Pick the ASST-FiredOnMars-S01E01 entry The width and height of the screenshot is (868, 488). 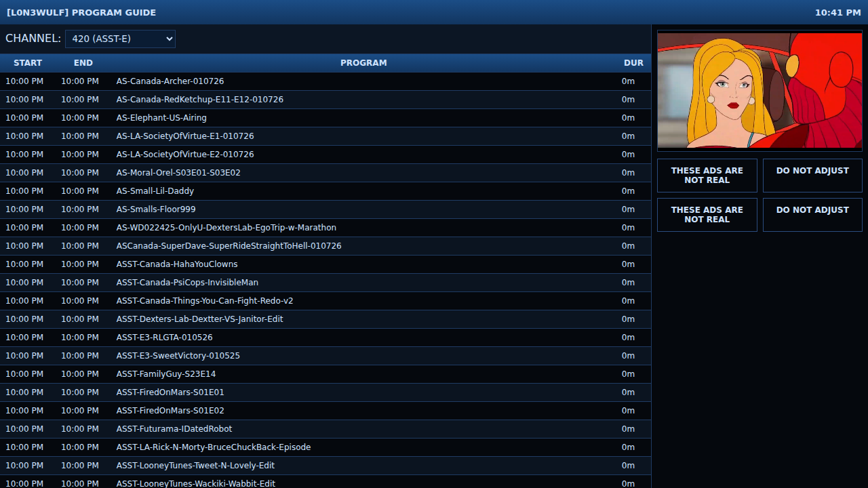(x=170, y=392)
